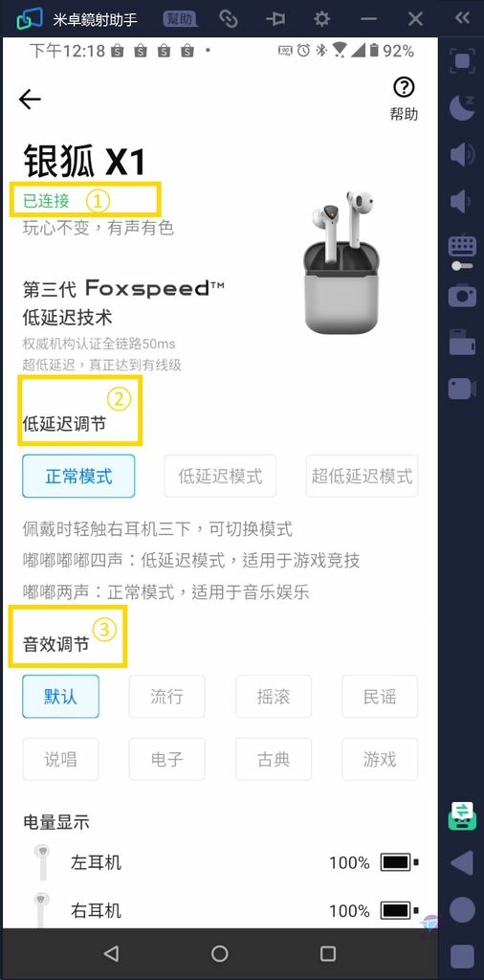Screen dimensions: 484x980
Task: Toggle the moon screen-off icon
Action: pyautogui.click(x=462, y=107)
